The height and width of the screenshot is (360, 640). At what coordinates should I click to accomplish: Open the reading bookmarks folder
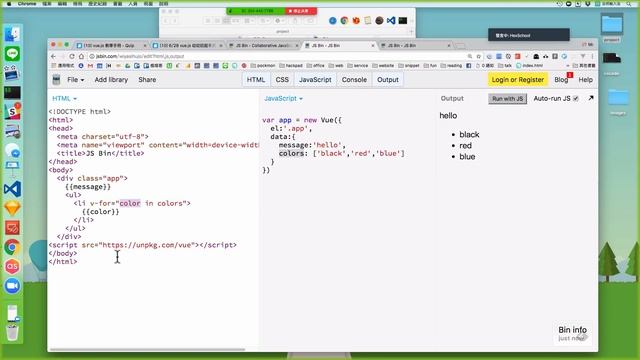[x=451, y=65]
